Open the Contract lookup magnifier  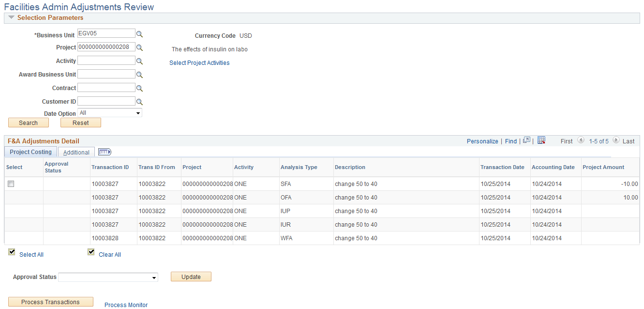(140, 88)
